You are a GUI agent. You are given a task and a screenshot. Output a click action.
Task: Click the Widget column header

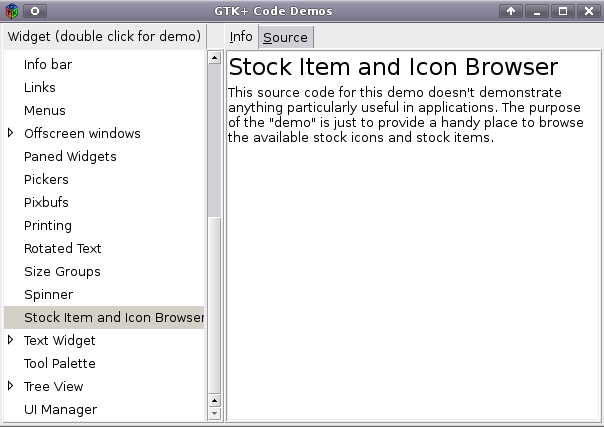tap(103, 37)
